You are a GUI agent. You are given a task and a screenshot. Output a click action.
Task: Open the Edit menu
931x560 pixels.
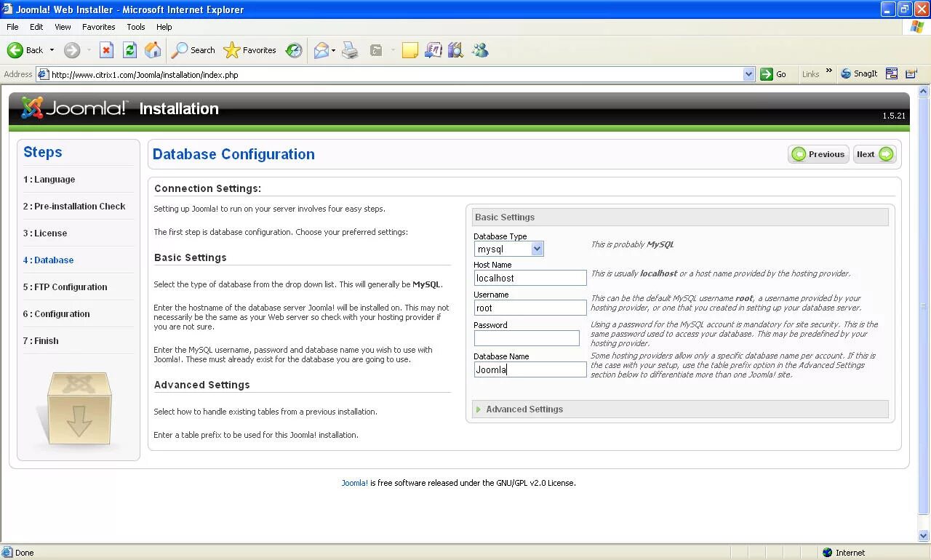pyautogui.click(x=36, y=27)
